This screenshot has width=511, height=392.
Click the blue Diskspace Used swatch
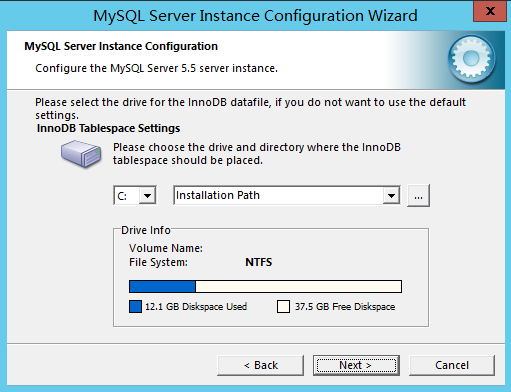(135, 307)
